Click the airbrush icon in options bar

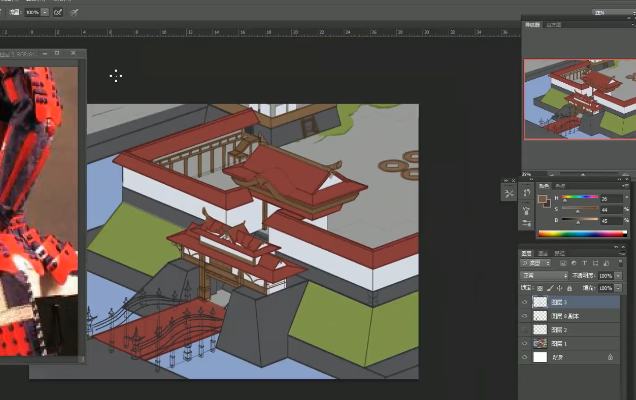(x=57, y=12)
